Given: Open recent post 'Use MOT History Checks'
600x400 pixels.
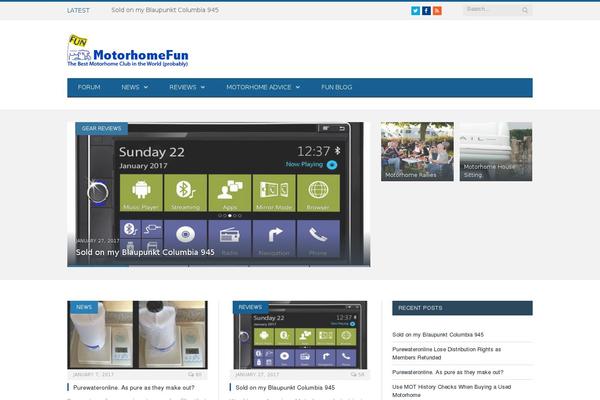Looking at the screenshot, I should (452, 391).
